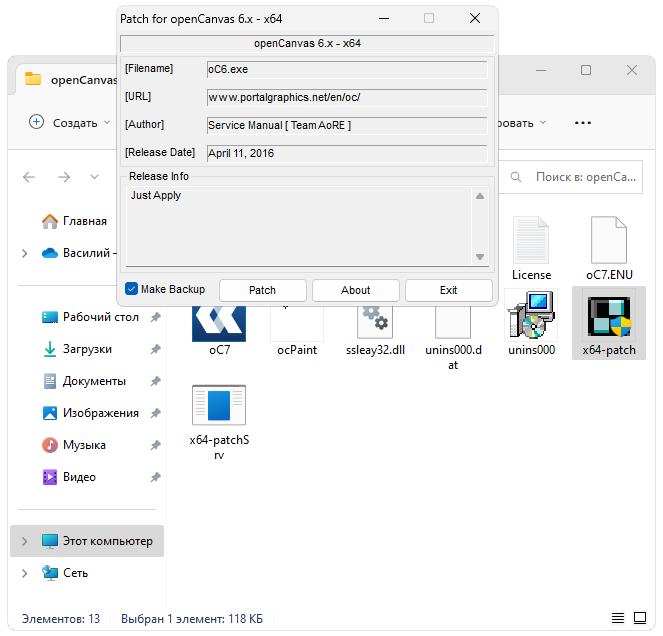
Task: Go back in Explorer navigation
Action: [29, 177]
